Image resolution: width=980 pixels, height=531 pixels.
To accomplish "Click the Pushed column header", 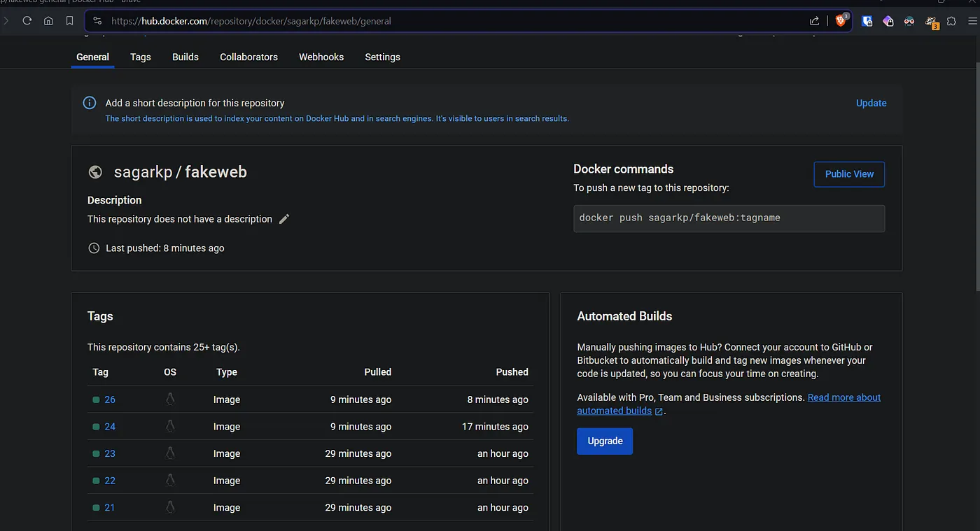I will click(512, 372).
